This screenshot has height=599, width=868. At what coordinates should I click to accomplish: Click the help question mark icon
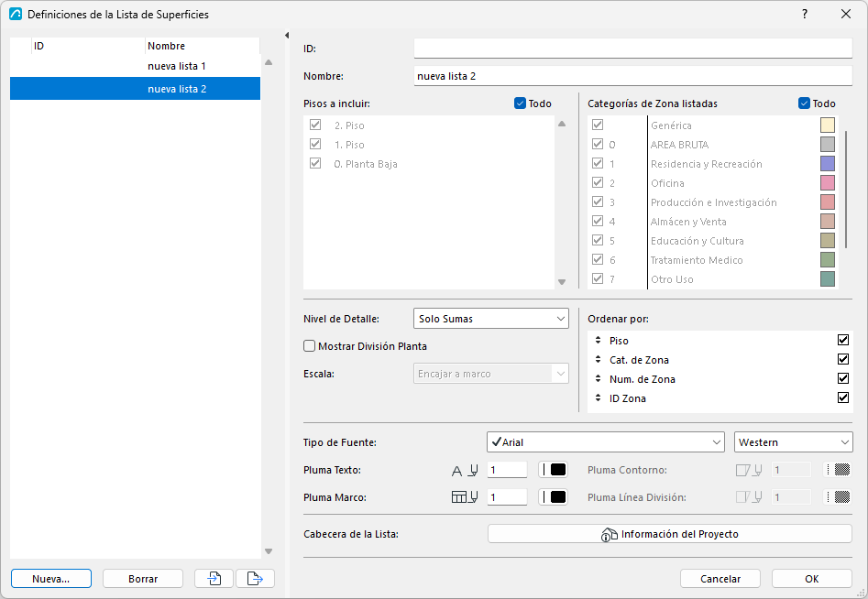[805, 14]
